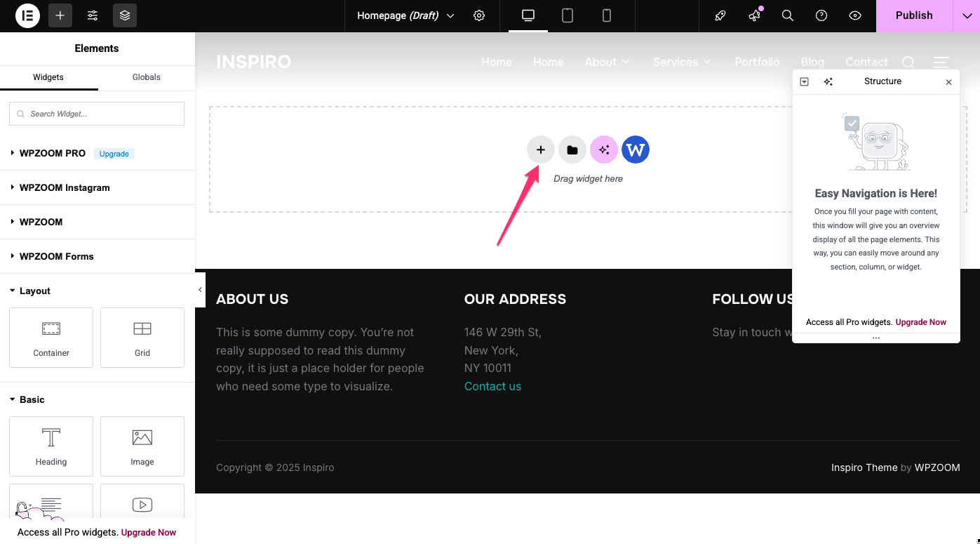Open the Finder search icon
980x544 pixels.
coord(788,15)
